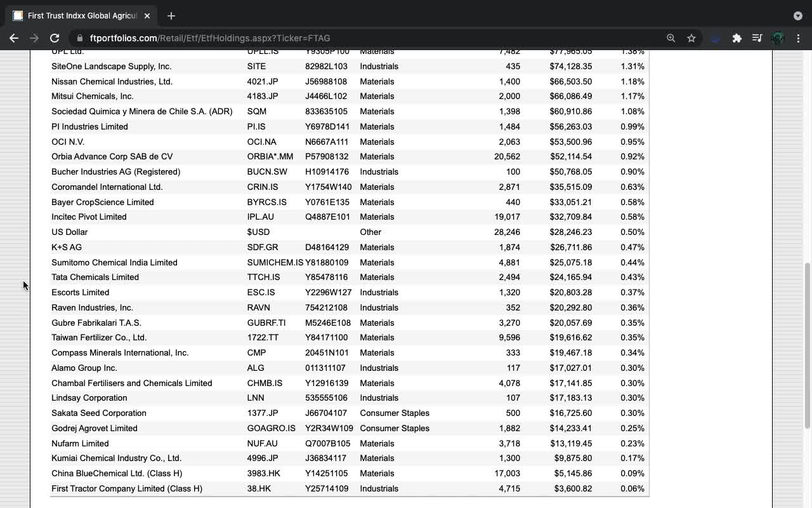Reload the page with refresh icon
Screen dimensions: 812x508
click(x=55, y=38)
